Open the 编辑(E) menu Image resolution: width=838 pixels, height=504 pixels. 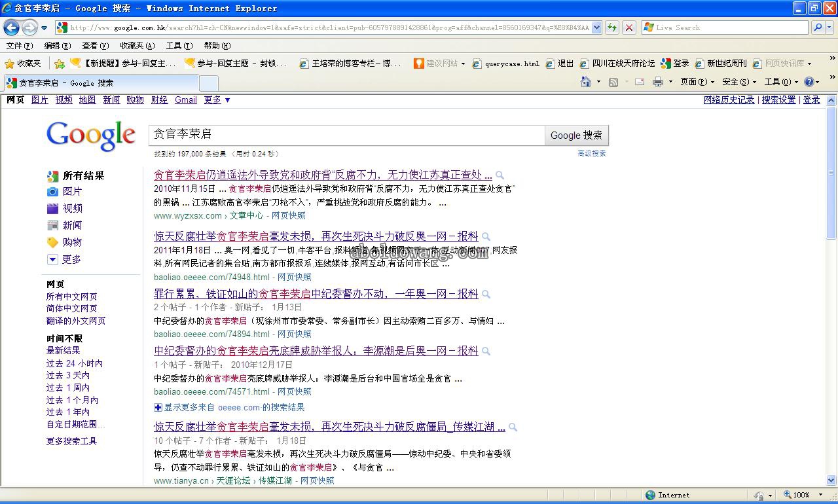click(57, 46)
